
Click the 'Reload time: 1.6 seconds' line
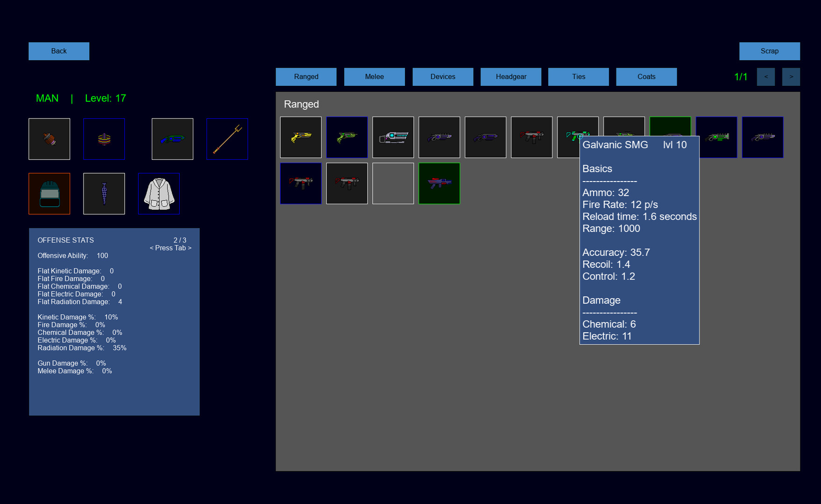(x=639, y=217)
